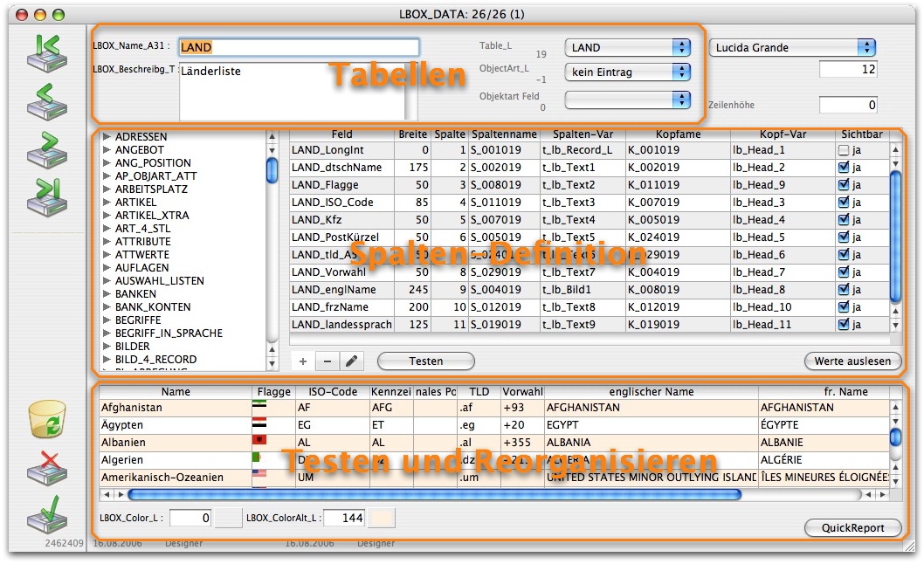
Task: Click the lb_Head_10 cell
Action: click(x=783, y=307)
